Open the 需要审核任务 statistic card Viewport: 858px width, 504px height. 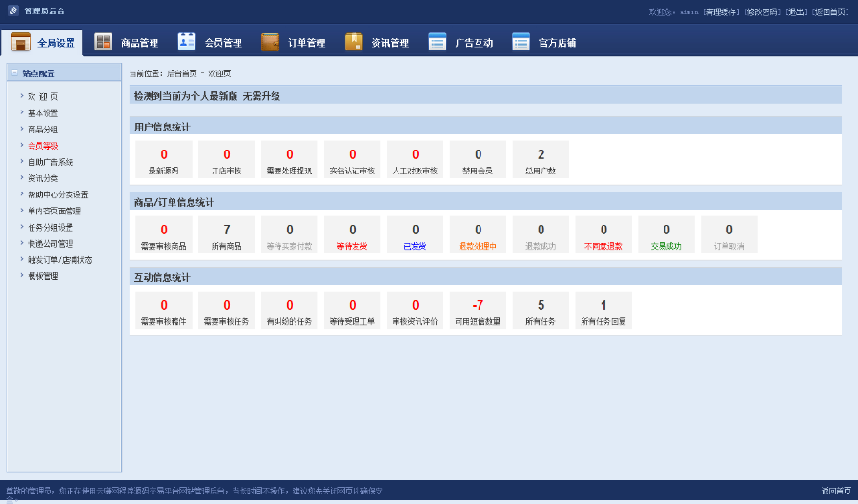(227, 310)
